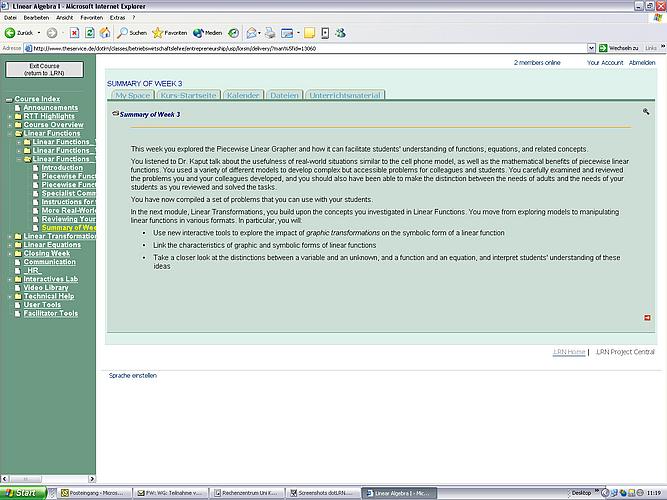Click the Linear Equations folder icon
Viewport: 667px width, 500px height.
click(18, 245)
